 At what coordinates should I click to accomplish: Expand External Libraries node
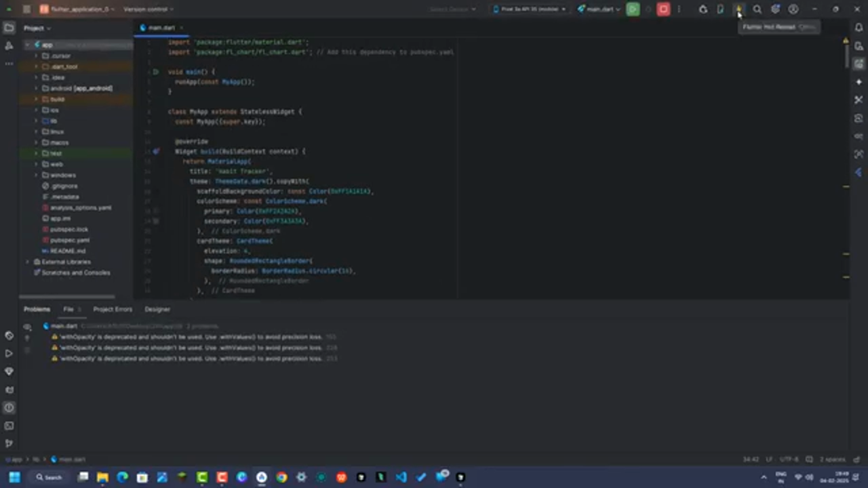pyautogui.click(x=28, y=262)
